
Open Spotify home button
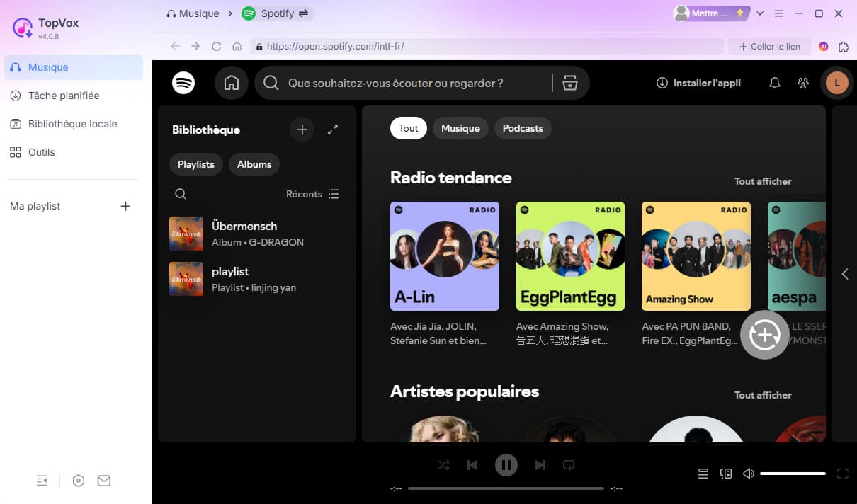coord(232,83)
